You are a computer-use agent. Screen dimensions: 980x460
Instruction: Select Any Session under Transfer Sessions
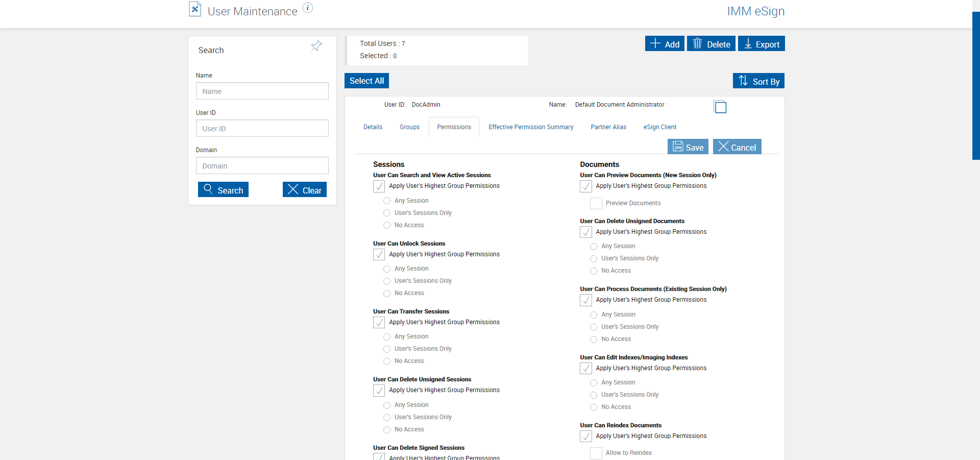tap(387, 337)
